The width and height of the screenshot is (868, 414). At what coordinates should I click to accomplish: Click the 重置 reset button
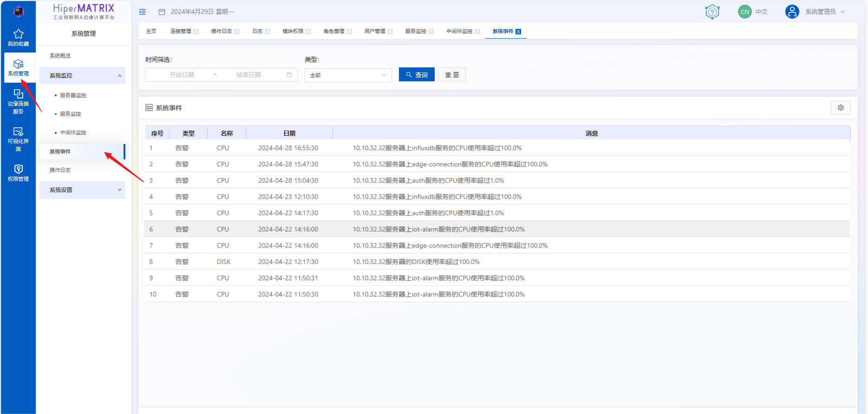pyautogui.click(x=452, y=75)
